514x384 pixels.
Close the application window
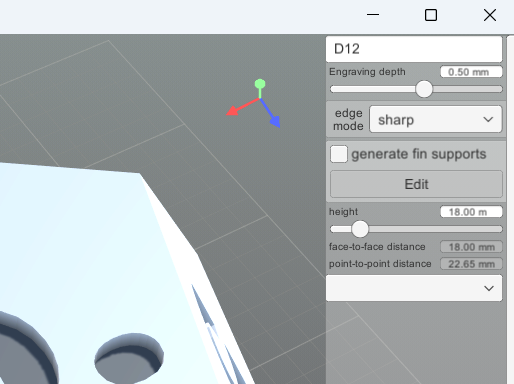(x=490, y=15)
